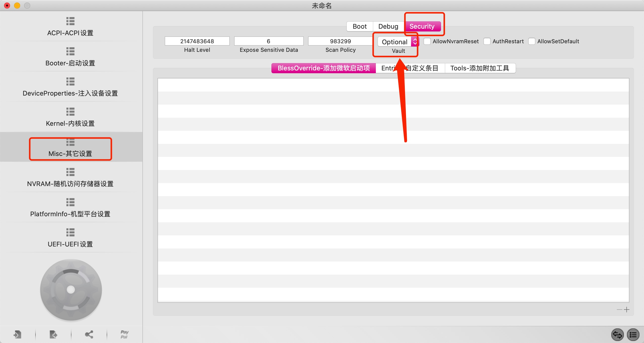This screenshot has height=343, width=644.
Task: Click the large gear logo
Action: [71, 290]
